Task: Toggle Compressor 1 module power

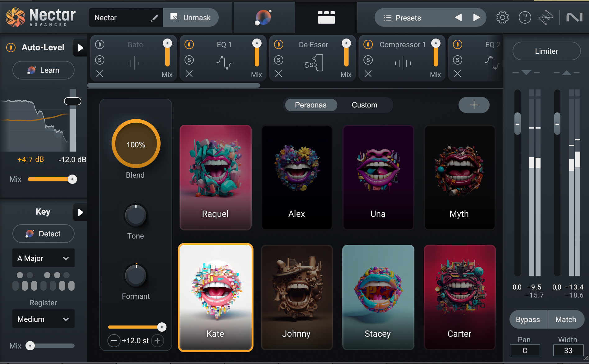Action: (x=368, y=44)
